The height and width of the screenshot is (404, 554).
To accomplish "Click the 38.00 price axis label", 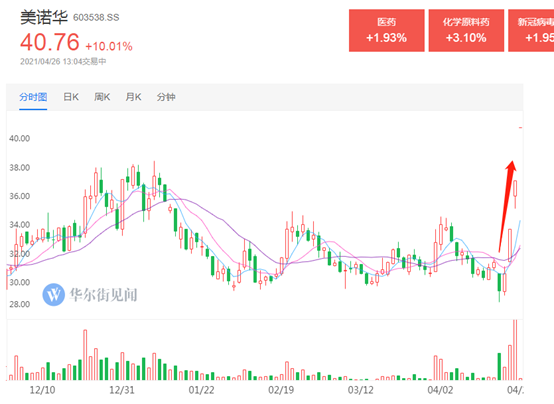I will pyautogui.click(x=19, y=168).
